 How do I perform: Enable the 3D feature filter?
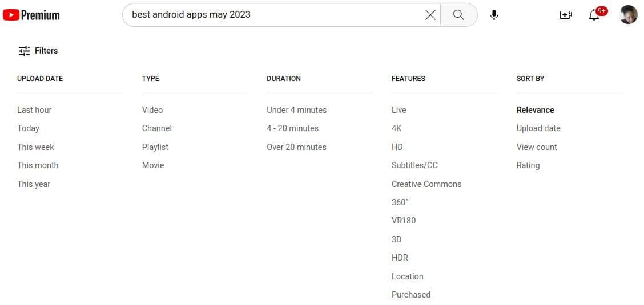(x=396, y=239)
